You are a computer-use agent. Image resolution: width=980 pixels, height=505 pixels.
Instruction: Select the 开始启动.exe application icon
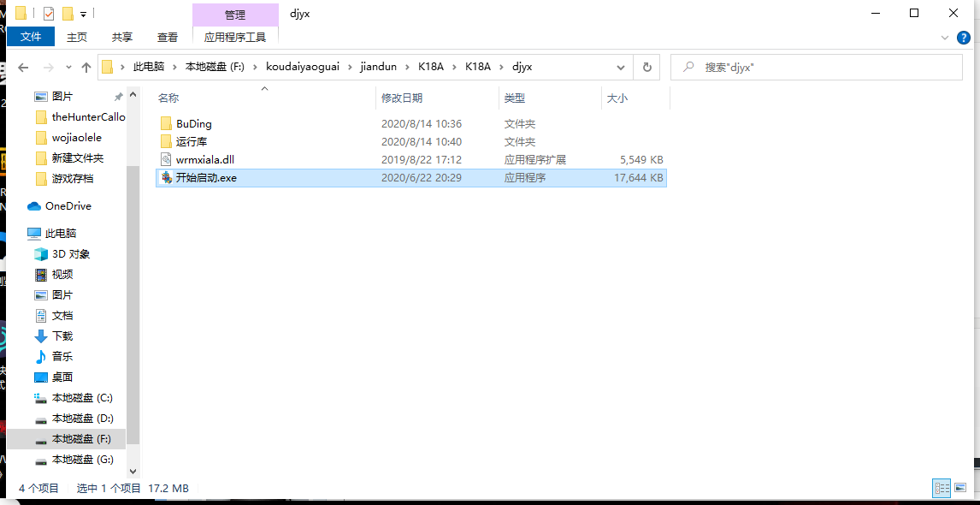(166, 178)
